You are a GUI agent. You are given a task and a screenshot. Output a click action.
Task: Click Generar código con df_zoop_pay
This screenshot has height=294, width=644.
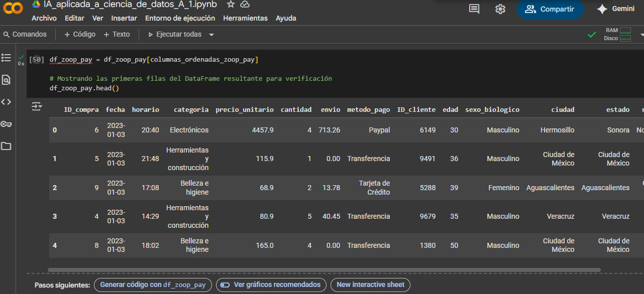pyautogui.click(x=153, y=284)
